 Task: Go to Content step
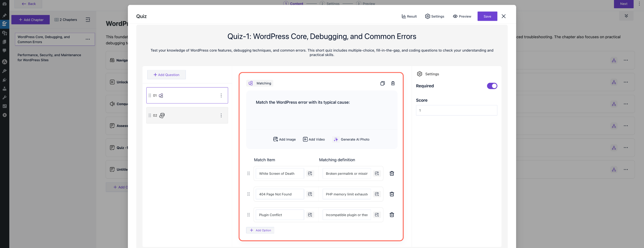click(293, 4)
